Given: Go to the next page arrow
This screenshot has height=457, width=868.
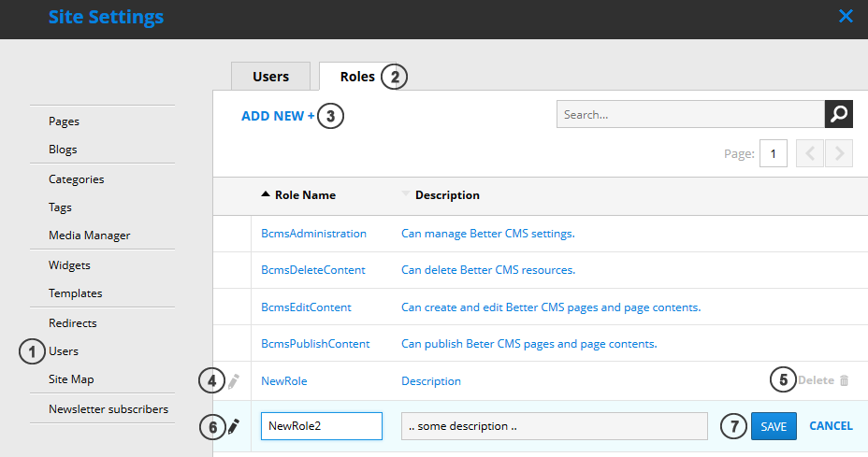Looking at the screenshot, I should [839, 153].
